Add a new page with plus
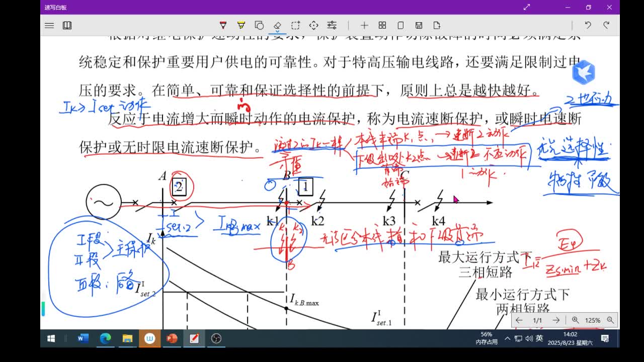644x362 pixels. point(364,25)
